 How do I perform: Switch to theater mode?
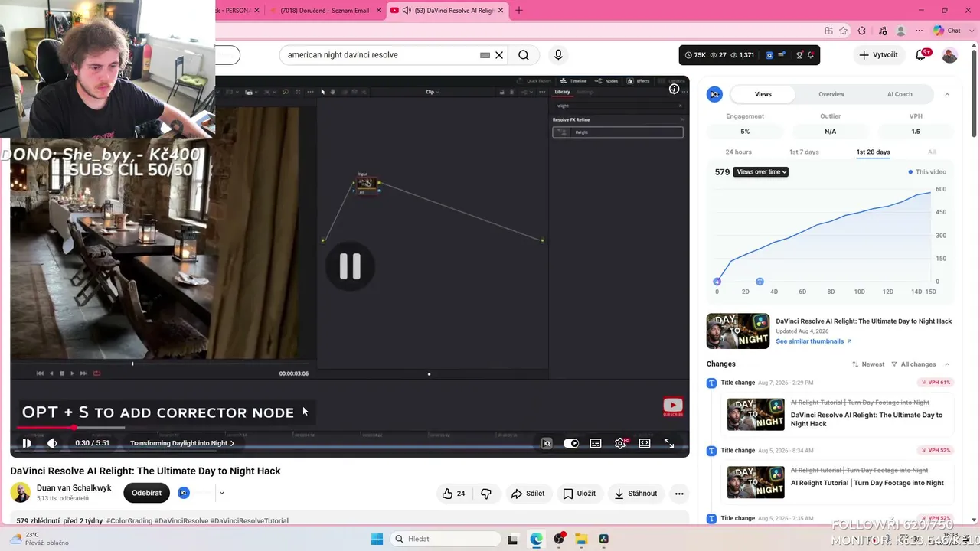645,443
